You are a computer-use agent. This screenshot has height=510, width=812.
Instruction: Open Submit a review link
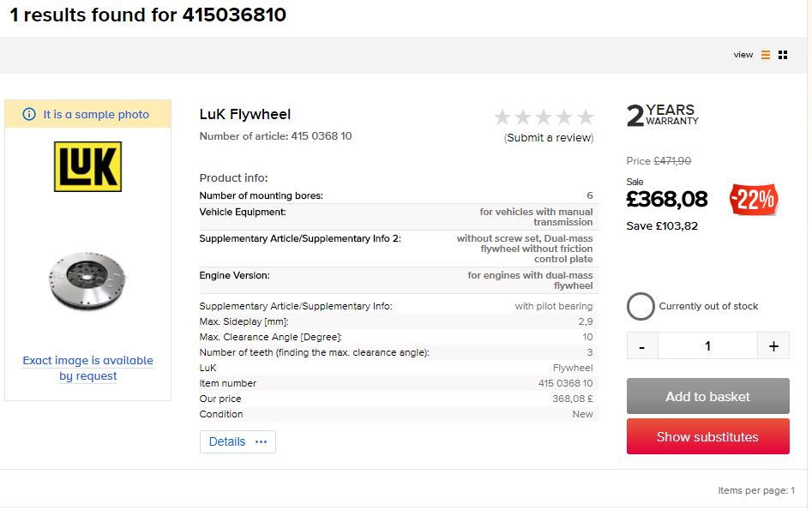click(x=549, y=137)
